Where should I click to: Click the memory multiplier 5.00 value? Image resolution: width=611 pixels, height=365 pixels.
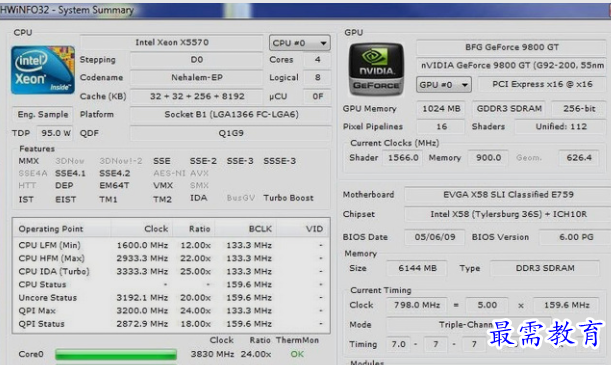[487, 305]
